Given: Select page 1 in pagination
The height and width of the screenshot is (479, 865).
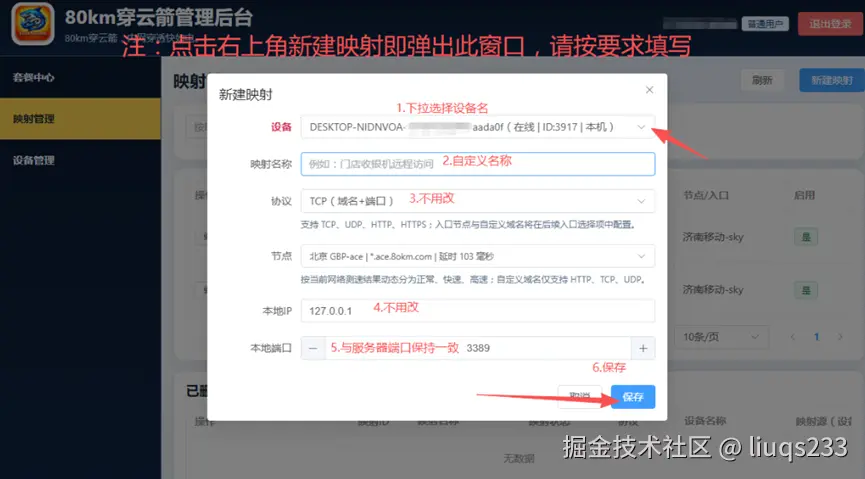Looking at the screenshot, I should pos(816,337).
